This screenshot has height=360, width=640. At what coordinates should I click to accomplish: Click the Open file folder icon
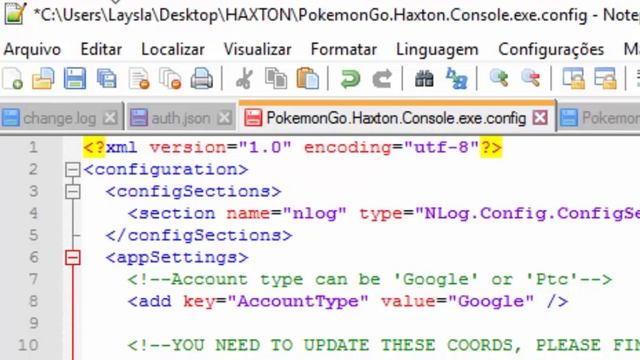click(x=43, y=78)
